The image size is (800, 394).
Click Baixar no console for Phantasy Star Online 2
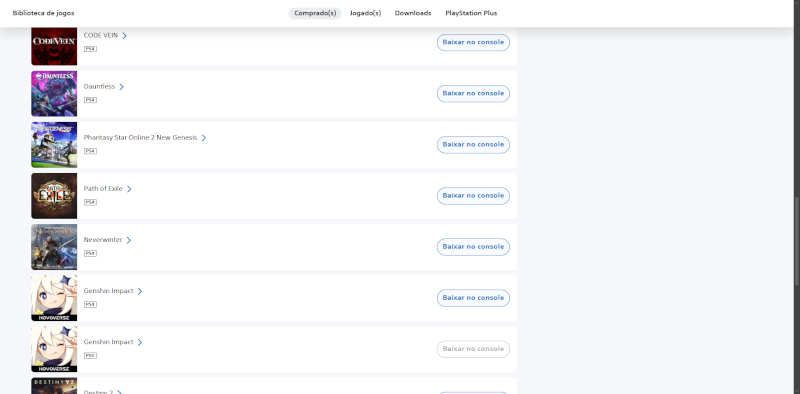pos(473,144)
